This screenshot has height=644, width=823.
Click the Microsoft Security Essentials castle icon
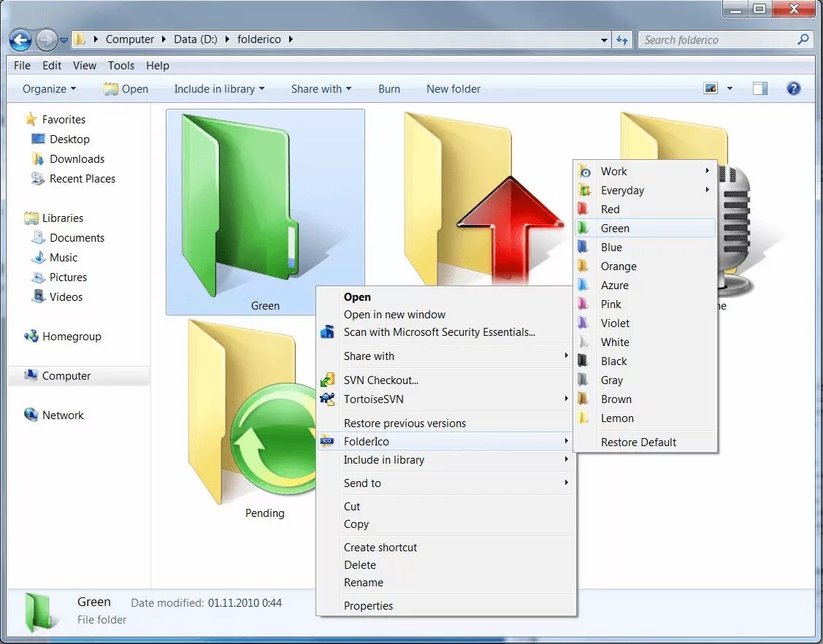(x=329, y=331)
